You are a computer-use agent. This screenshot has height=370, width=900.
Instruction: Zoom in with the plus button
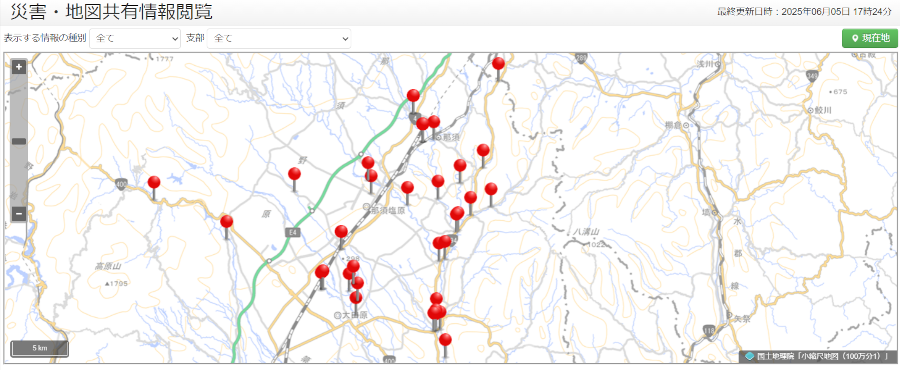pyautogui.click(x=18, y=67)
